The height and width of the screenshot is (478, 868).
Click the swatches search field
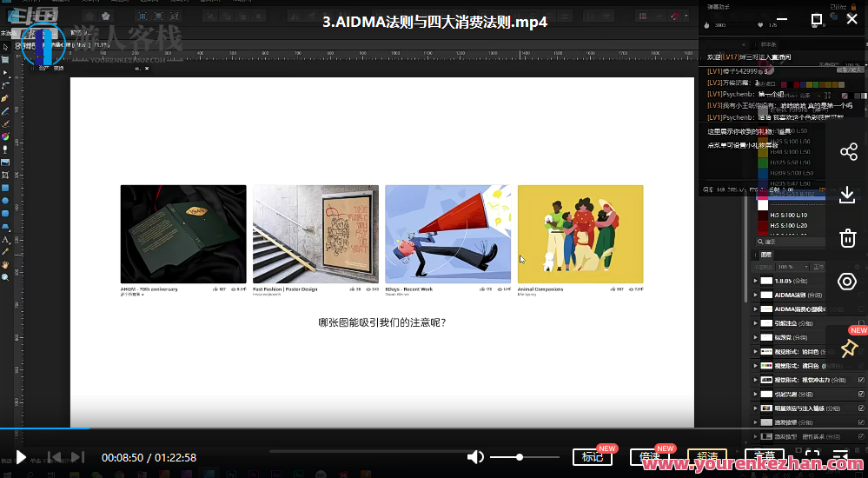coord(792,242)
